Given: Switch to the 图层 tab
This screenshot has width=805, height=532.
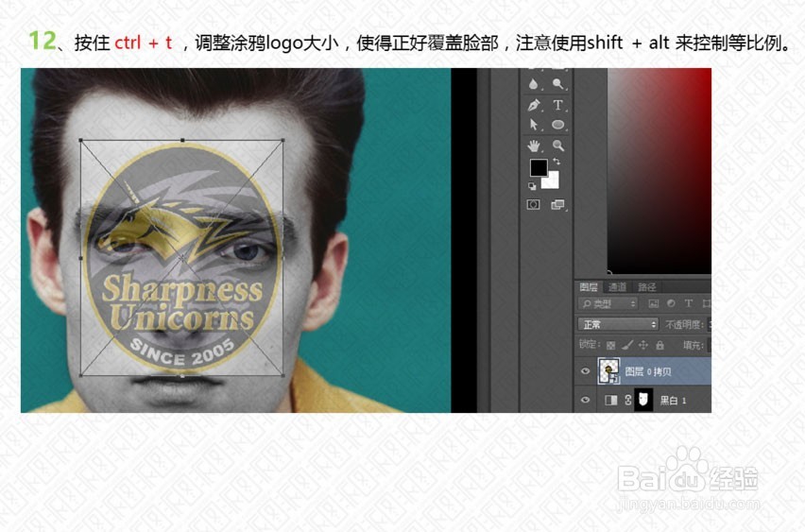Looking at the screenshot, I should (x=589, y=287).
